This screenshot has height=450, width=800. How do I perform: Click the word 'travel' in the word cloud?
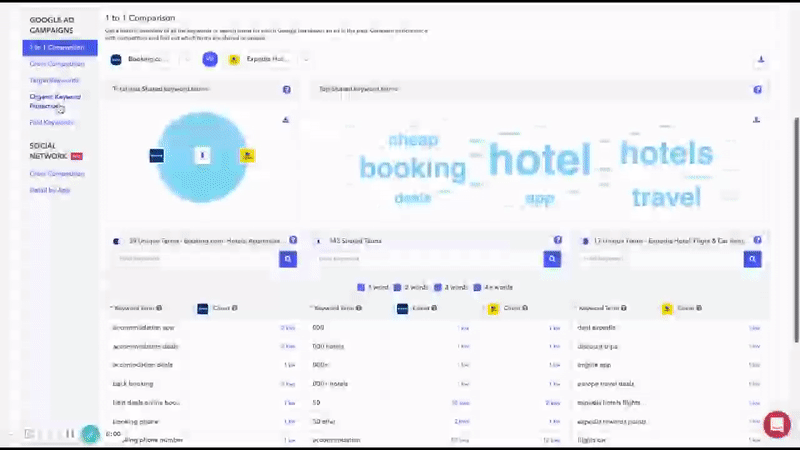click(x=666, y=197)
